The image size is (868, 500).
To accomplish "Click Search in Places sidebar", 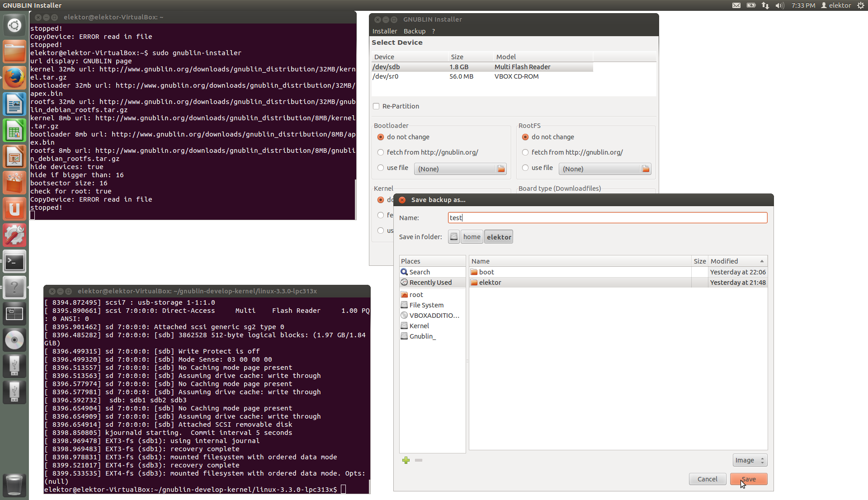I will tap(420, 272).
